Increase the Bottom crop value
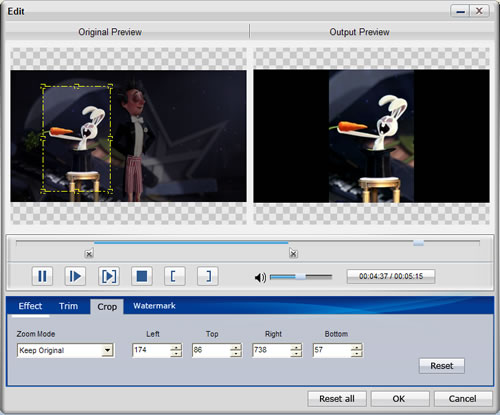 (356, 347)
